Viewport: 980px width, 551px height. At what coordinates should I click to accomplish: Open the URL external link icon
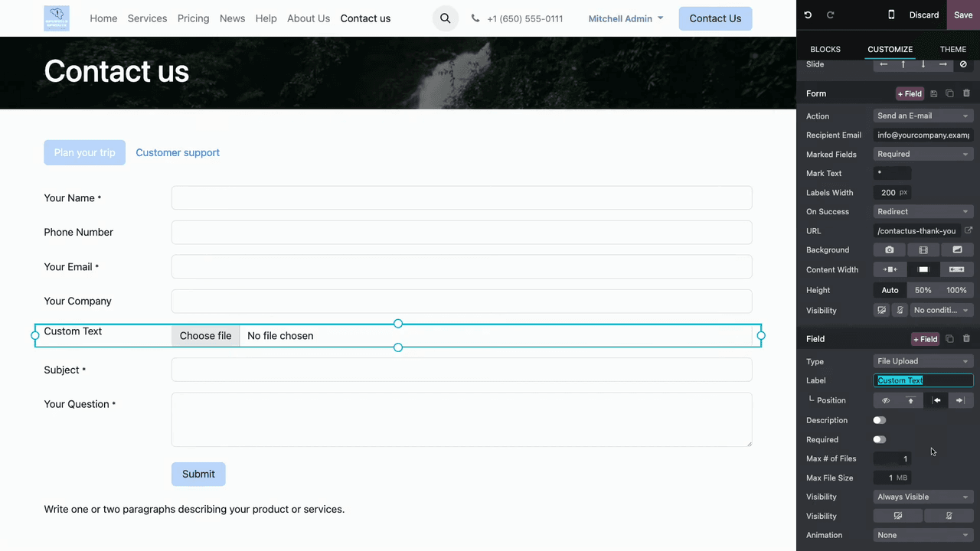(969, 230)
